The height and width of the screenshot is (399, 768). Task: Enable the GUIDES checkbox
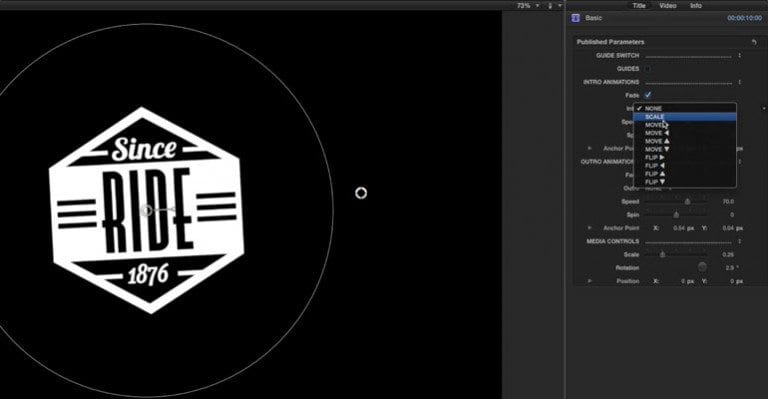[x=648, y=69]
